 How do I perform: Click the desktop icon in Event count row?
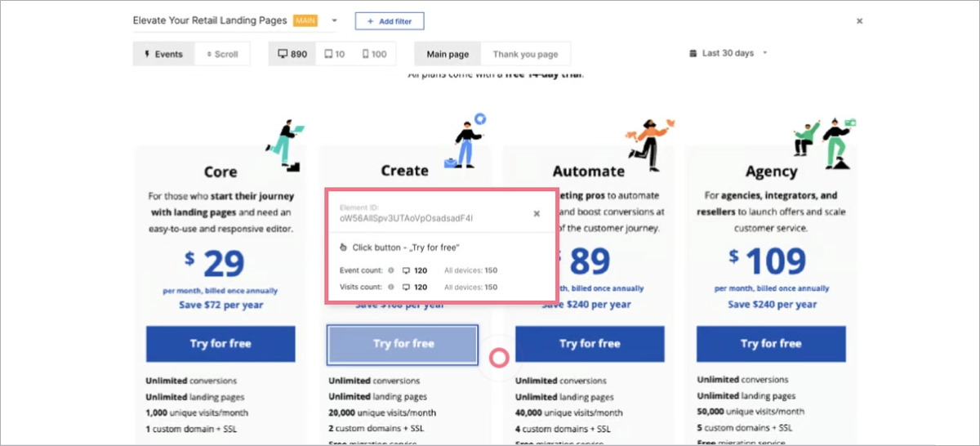406,270
